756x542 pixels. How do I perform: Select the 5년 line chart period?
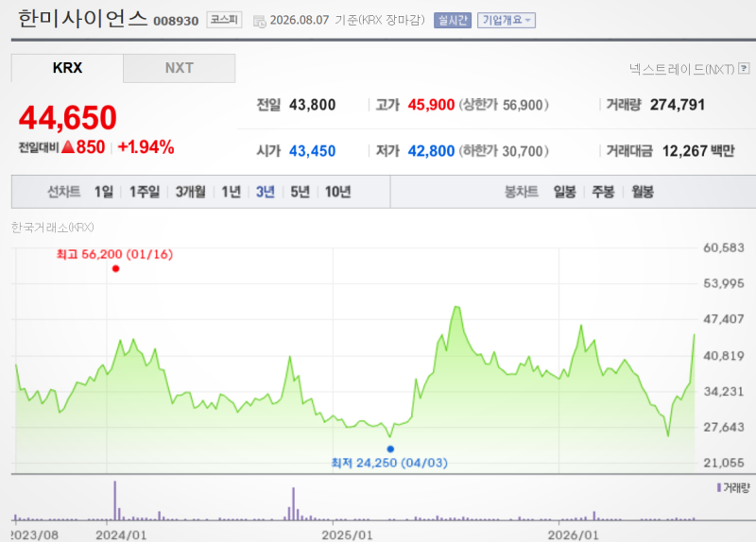pyautogui.click(x=300, y=192)
